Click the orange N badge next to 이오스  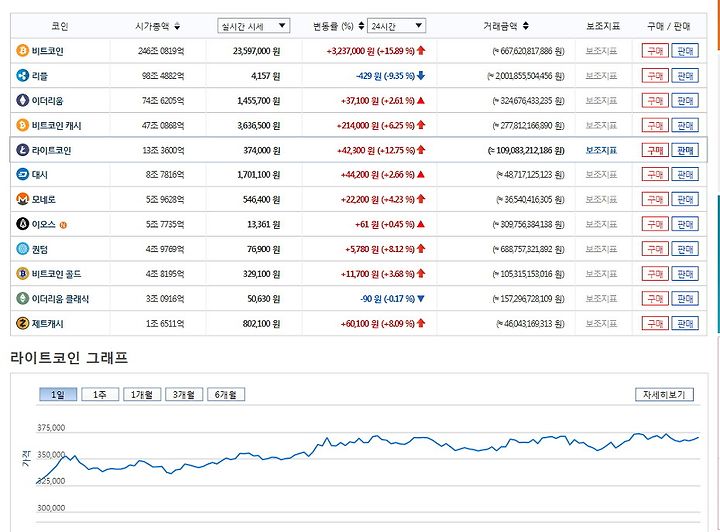[x=63, y=225]
